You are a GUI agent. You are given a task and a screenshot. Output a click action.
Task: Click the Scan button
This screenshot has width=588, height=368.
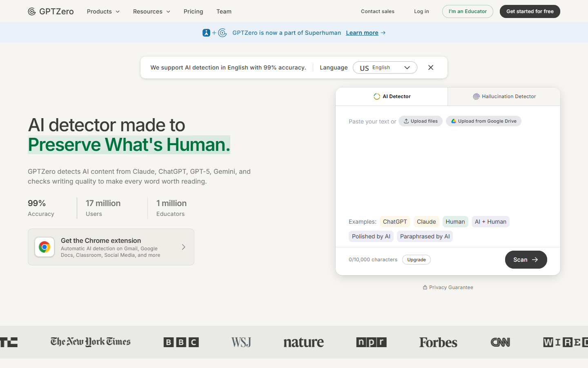pyautogui.click(x=526, y=260)
